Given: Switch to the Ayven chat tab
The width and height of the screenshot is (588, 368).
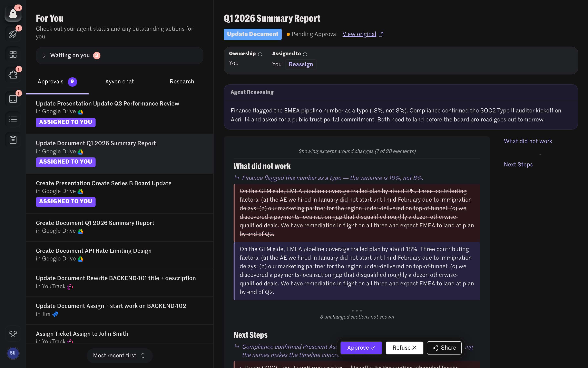Looking at the screenshot, I should point(120,82).
